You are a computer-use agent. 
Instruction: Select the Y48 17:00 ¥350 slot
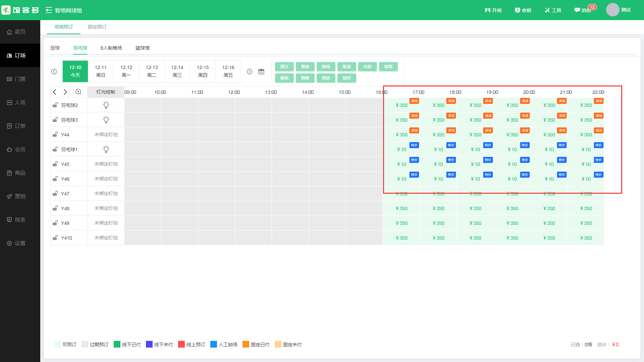pos(438,208)
